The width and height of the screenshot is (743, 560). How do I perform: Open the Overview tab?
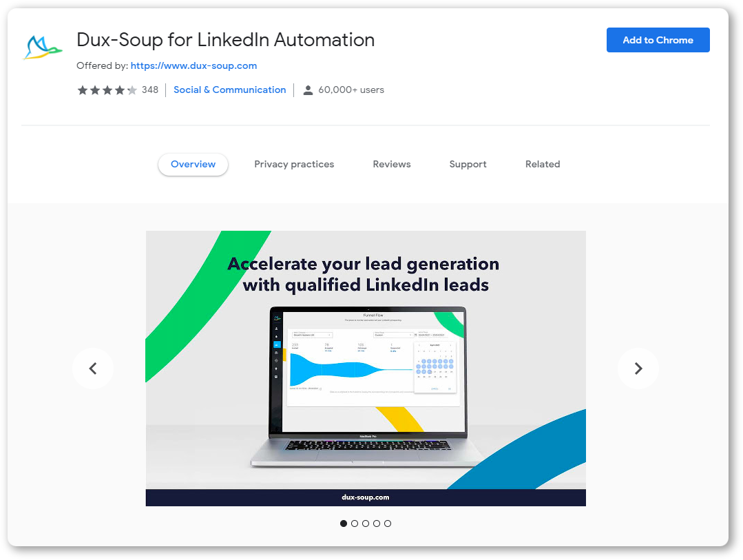click(193, 164)
